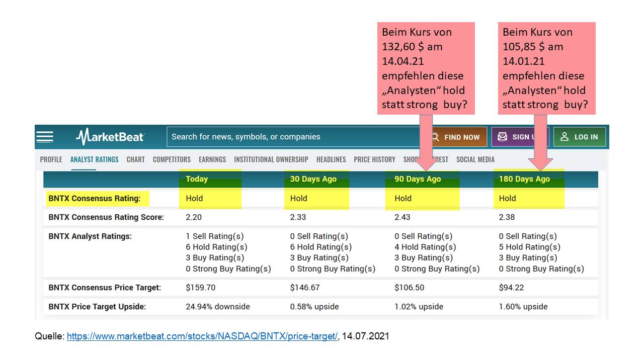Click the rating score value 2.43
The image size is (644, 362).
click(x=403, y=217)
